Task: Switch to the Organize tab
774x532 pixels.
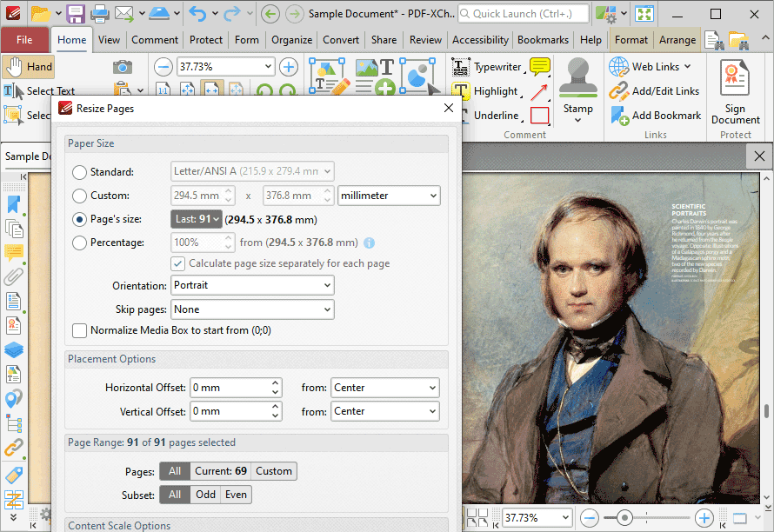Action: (x=291, y=40)
